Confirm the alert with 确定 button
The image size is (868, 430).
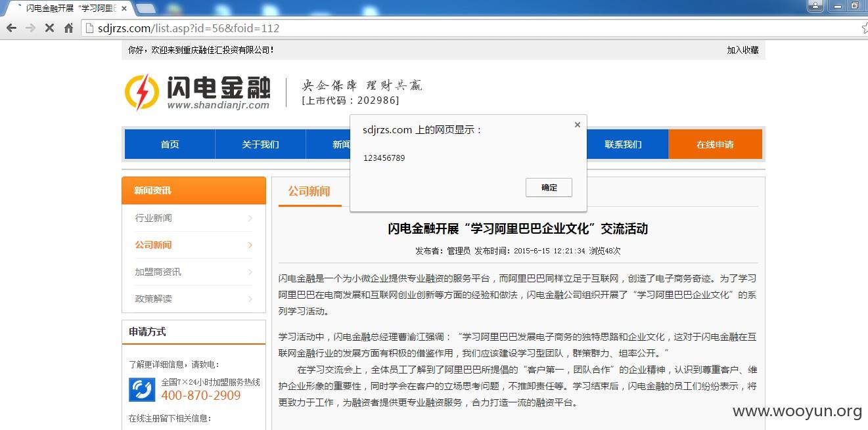tap(549, 187)
